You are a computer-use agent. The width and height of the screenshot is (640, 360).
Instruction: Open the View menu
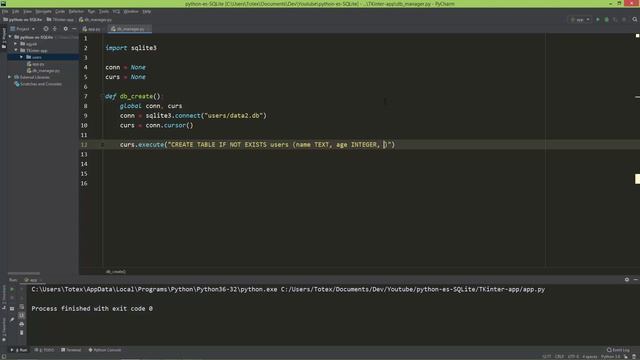pos(27,11)
